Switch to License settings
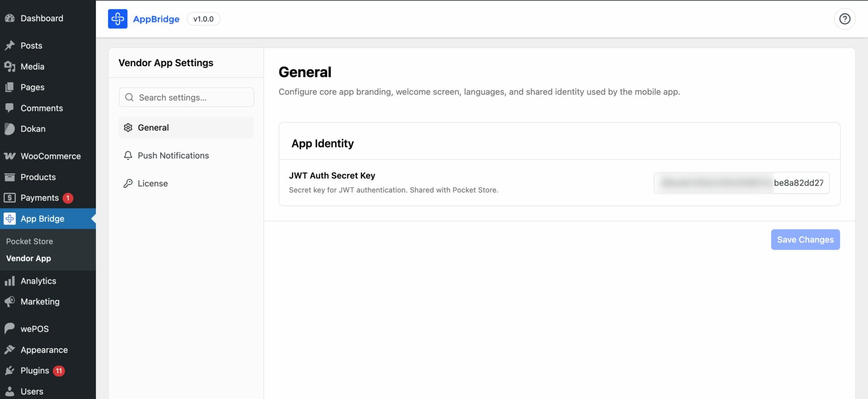The height and width of the screenshot is (399, 868). click(x=186, y=183)
